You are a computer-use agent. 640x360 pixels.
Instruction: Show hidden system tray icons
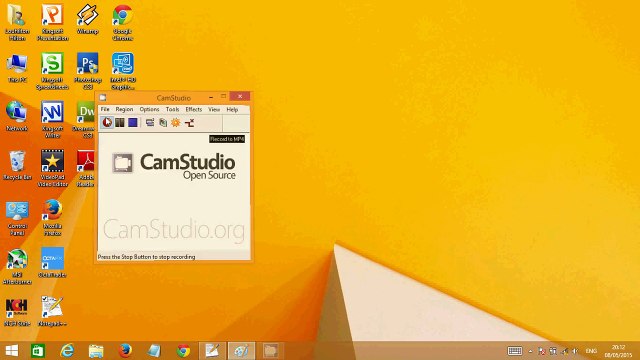[530, 351]
